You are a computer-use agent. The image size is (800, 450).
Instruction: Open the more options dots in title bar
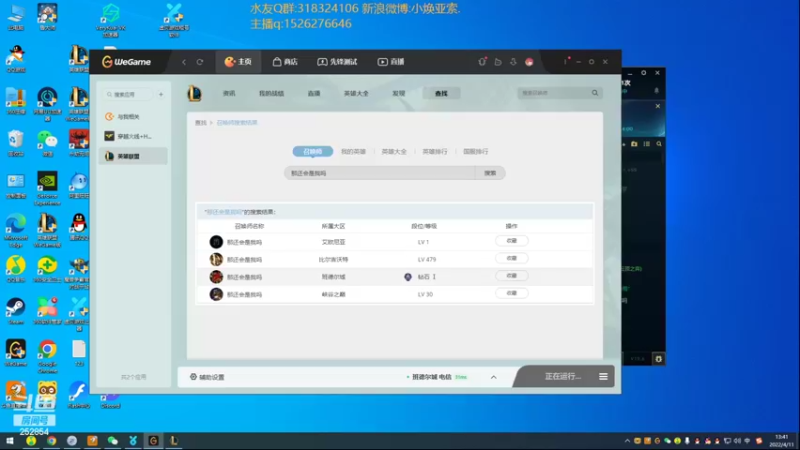point(565,62)
